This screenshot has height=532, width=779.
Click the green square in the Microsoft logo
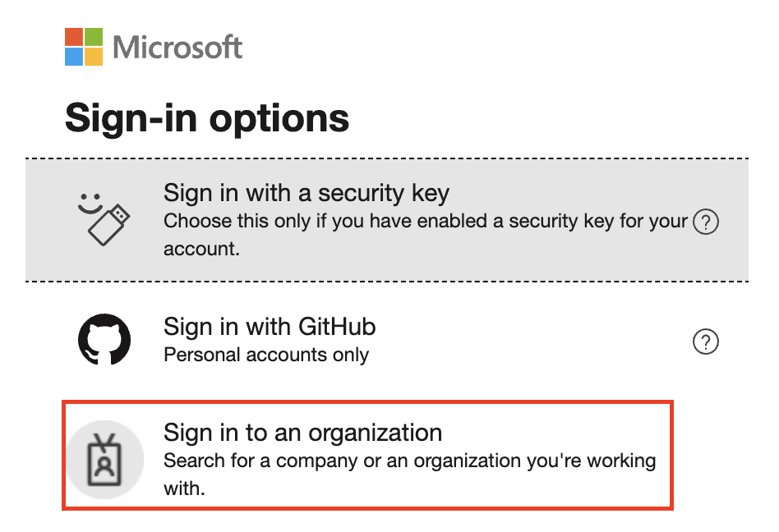(93, 37)
